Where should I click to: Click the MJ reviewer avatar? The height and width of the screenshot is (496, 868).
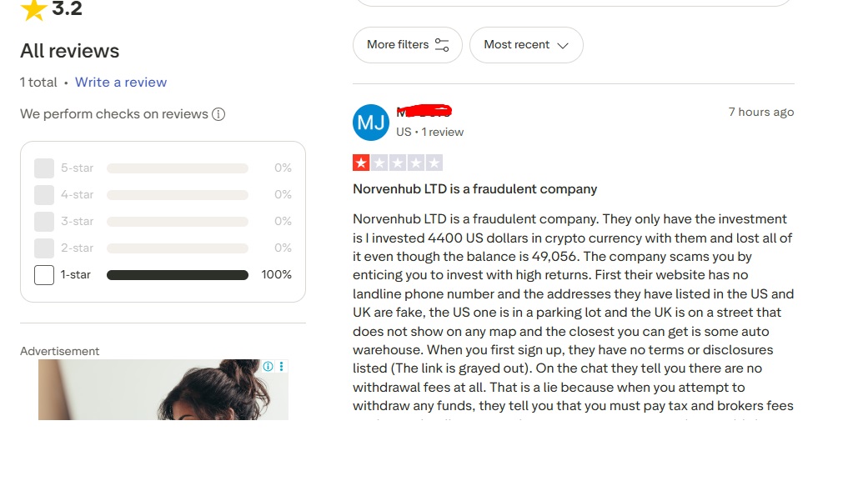pos(371,123)
